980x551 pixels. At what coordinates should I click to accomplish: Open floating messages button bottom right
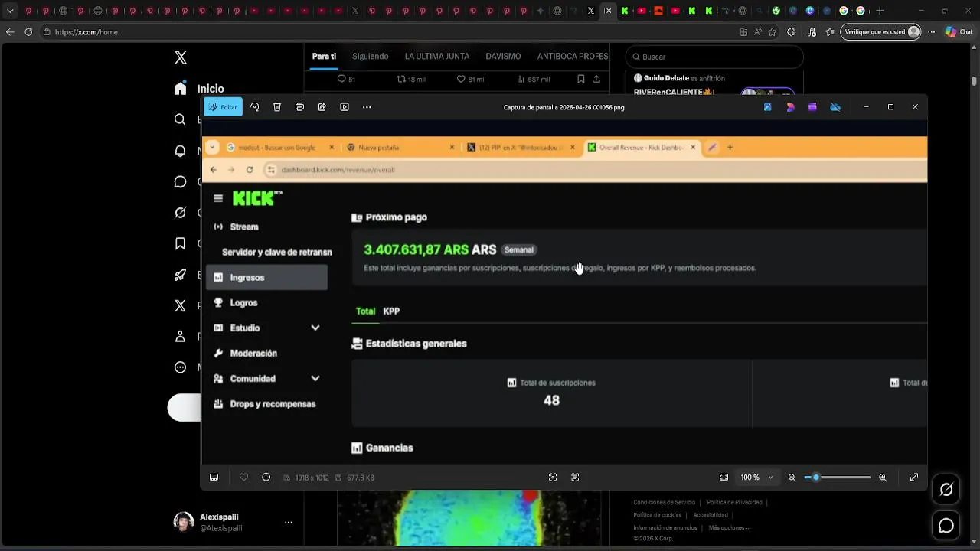(946, 526)
